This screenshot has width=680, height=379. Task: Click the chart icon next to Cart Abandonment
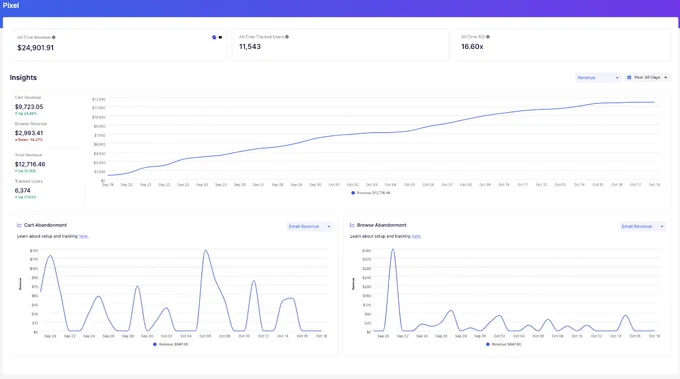point(19,225)
